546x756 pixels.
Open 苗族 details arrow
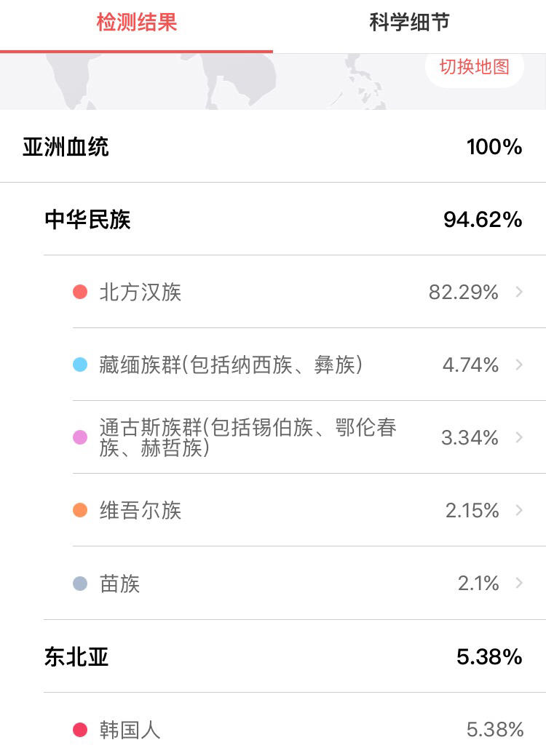(519, 583)
